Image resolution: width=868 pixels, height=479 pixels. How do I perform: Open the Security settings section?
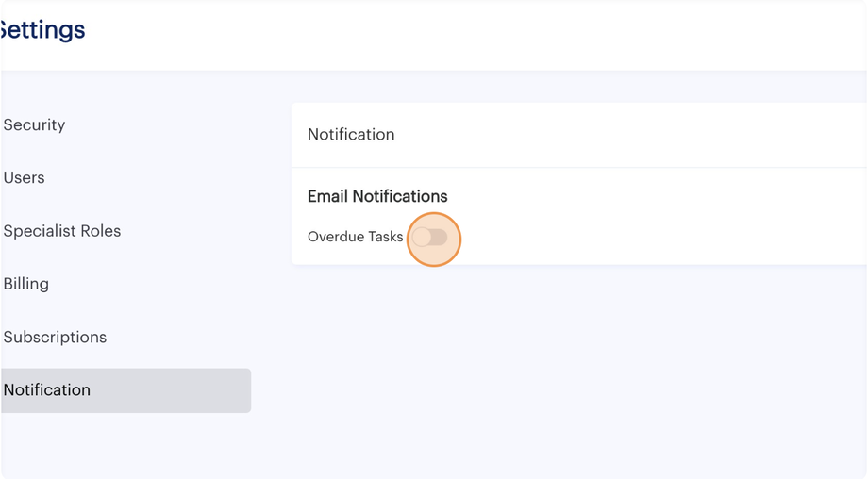[34, 124]
